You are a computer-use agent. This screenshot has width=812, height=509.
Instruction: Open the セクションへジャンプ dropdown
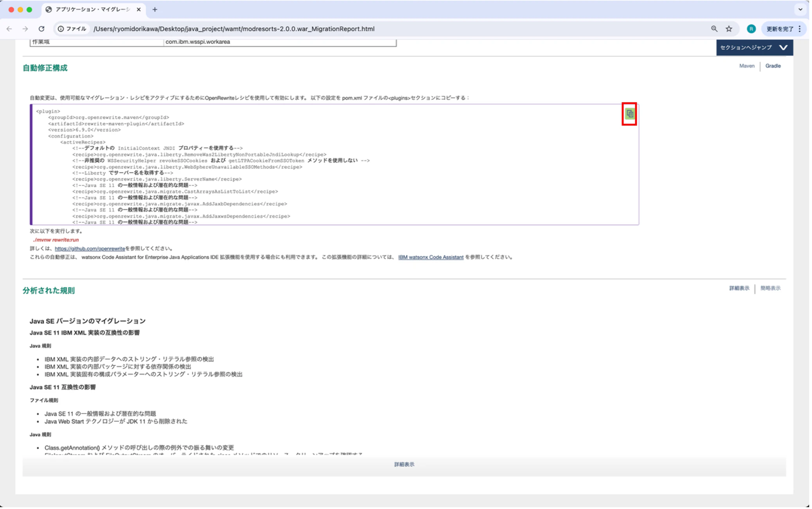click(754, 47)
